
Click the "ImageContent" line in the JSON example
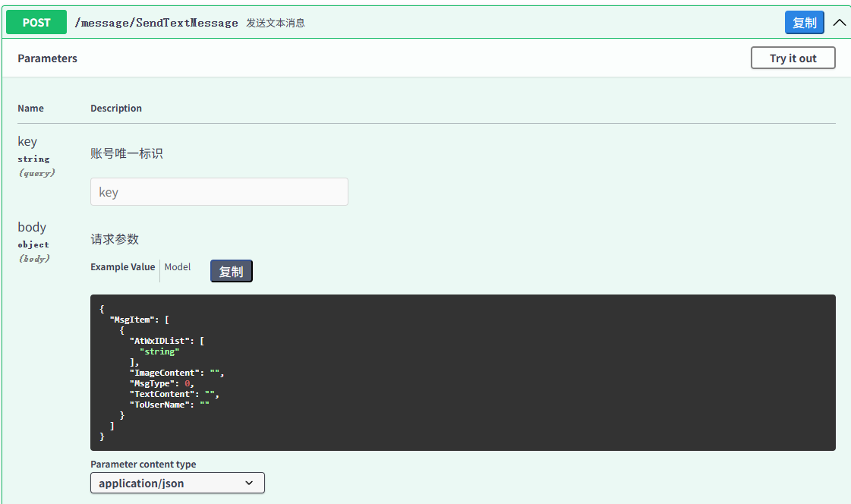[177, 373]
